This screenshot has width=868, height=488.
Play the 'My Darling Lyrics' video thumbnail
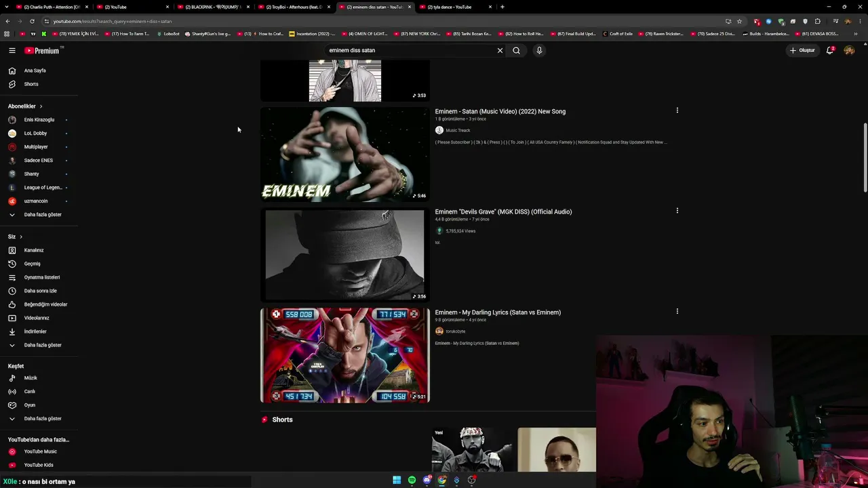pyautogui.click(x=345, y=355)
